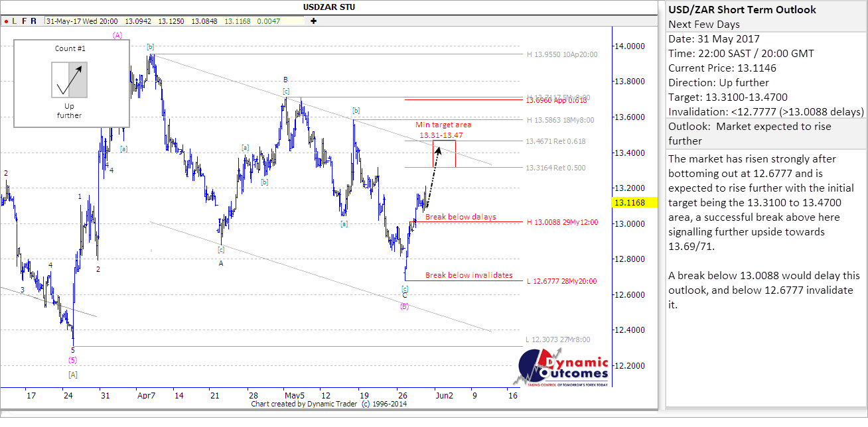Click the Jun2 date axis label
868x427 pixels.
[444, 395]
